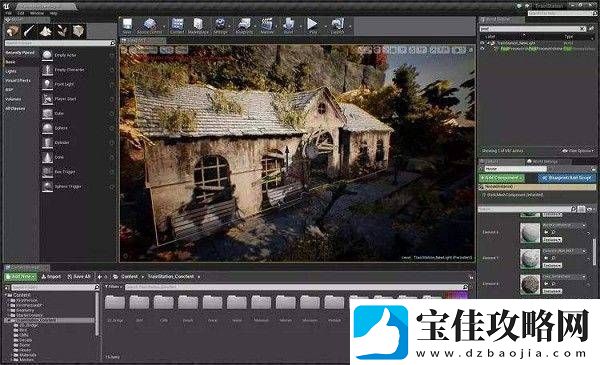This screenshot has height=365, width=600.
Task: Pick the Sphere primitive icon
Action: point(47,128)
